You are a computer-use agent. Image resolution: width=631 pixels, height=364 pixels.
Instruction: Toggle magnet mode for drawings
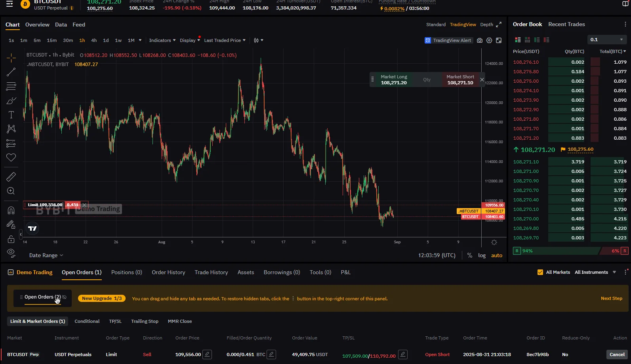11,210
